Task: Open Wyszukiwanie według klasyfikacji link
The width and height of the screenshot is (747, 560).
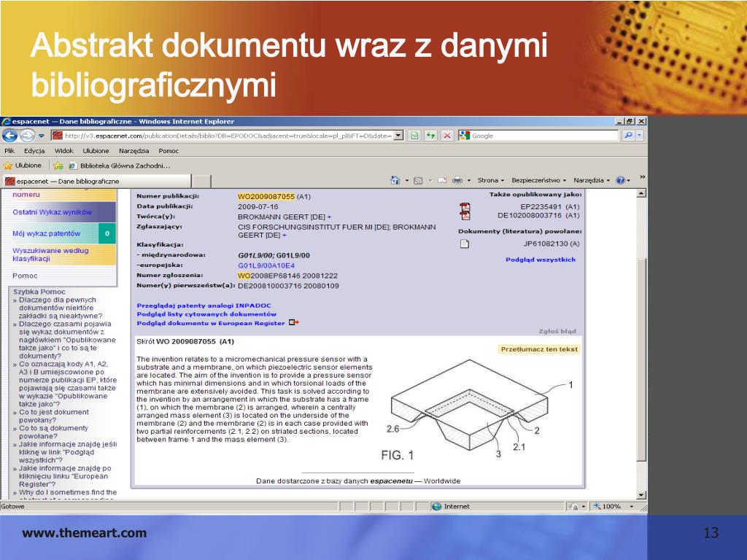Action: pyautogui.click(x=50, y=254)
